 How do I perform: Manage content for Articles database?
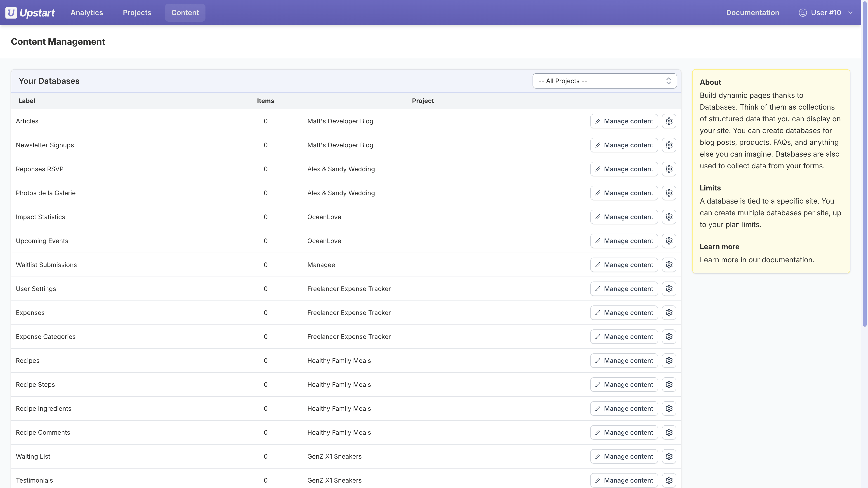[624, 121]
